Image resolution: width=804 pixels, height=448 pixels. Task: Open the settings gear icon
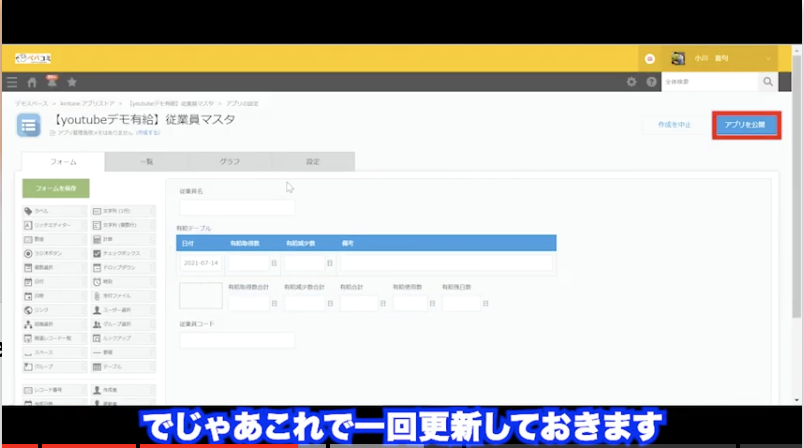click(631, 82)
